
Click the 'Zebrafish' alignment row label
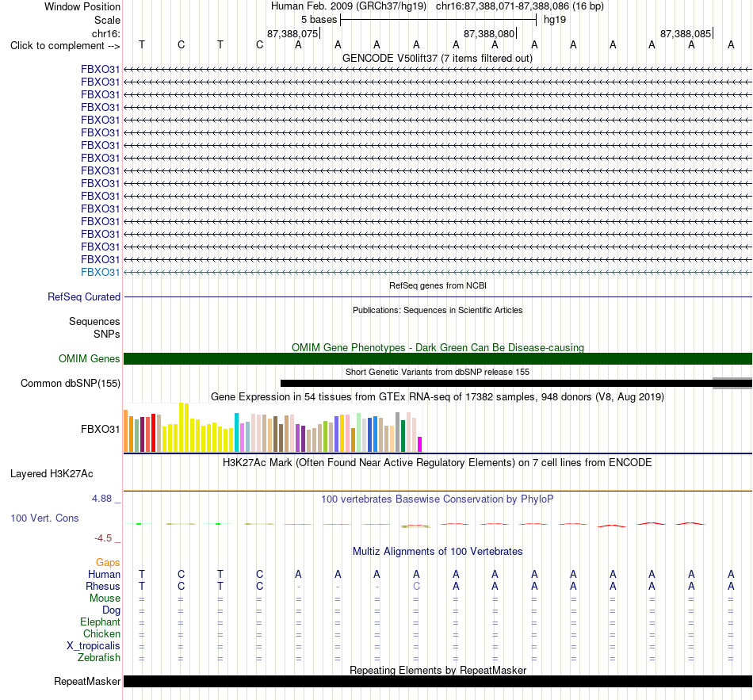pyautogui.click(x=99, y=658)
